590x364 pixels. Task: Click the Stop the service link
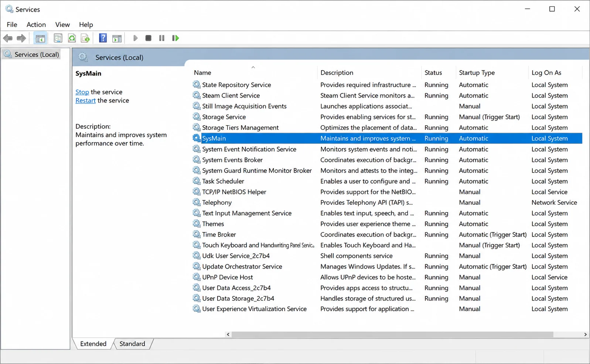pos(82,92)
